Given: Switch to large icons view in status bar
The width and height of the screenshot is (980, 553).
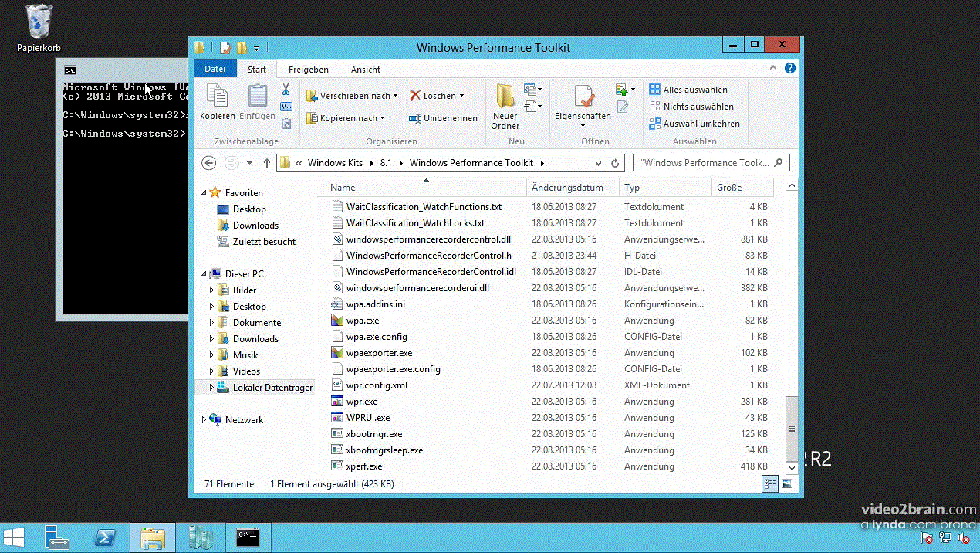Looking at the screenshot, I should (786, 483).
